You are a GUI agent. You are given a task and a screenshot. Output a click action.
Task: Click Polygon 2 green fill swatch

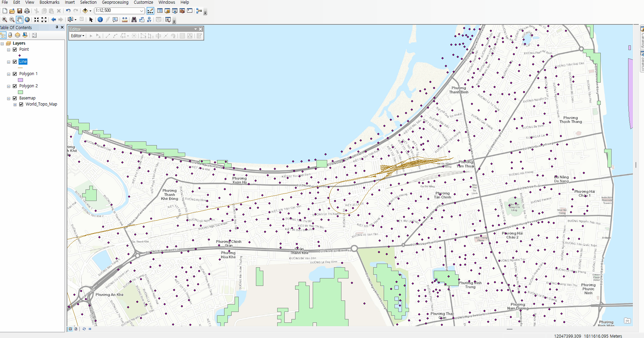[20, 92]
